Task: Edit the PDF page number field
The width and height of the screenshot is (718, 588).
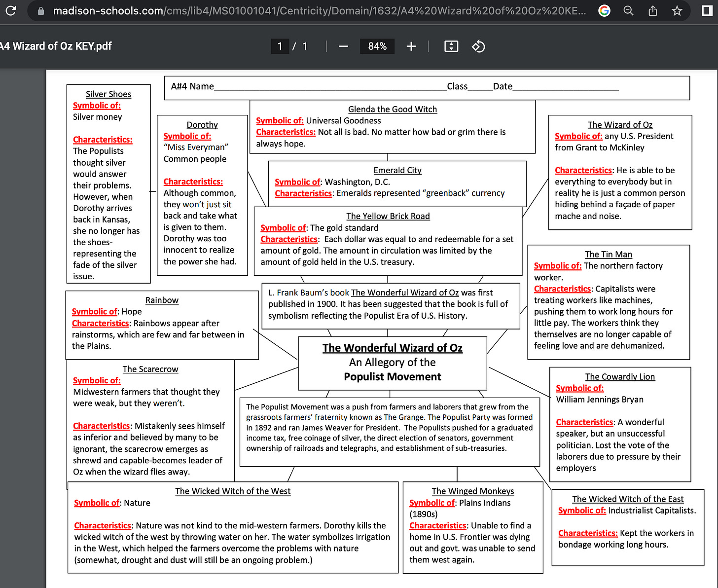Action: click(x=280, y=46)
